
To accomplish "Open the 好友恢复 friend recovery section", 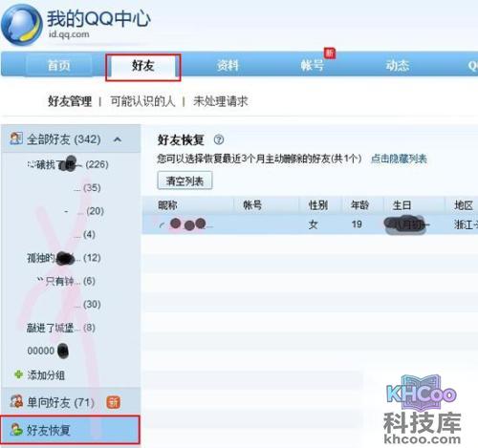I will [70, 430].
